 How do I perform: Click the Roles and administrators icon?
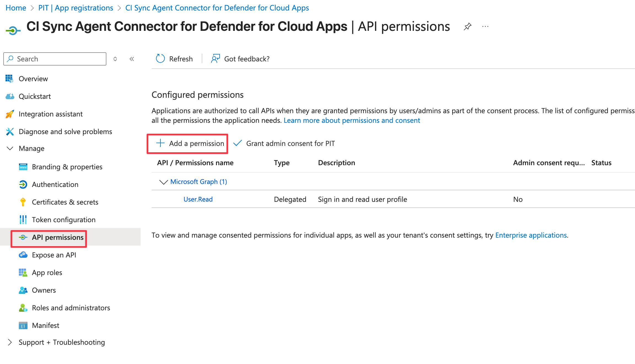click(23, 308)
